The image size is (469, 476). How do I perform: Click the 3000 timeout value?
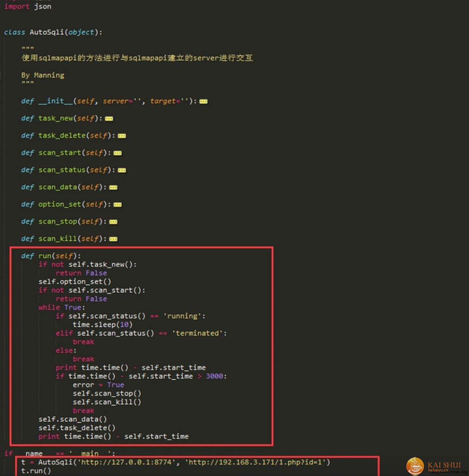[214, 376]
